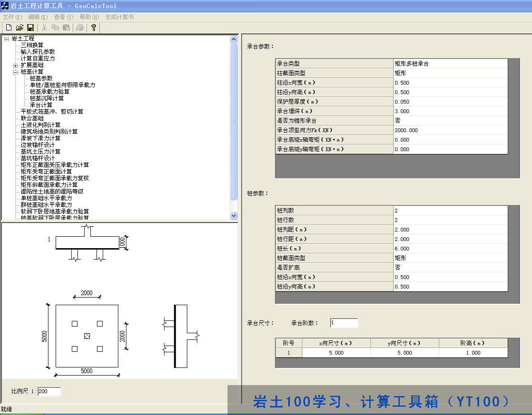
Task: Click the New file toolbar icon
Action: tap(9, 28)
